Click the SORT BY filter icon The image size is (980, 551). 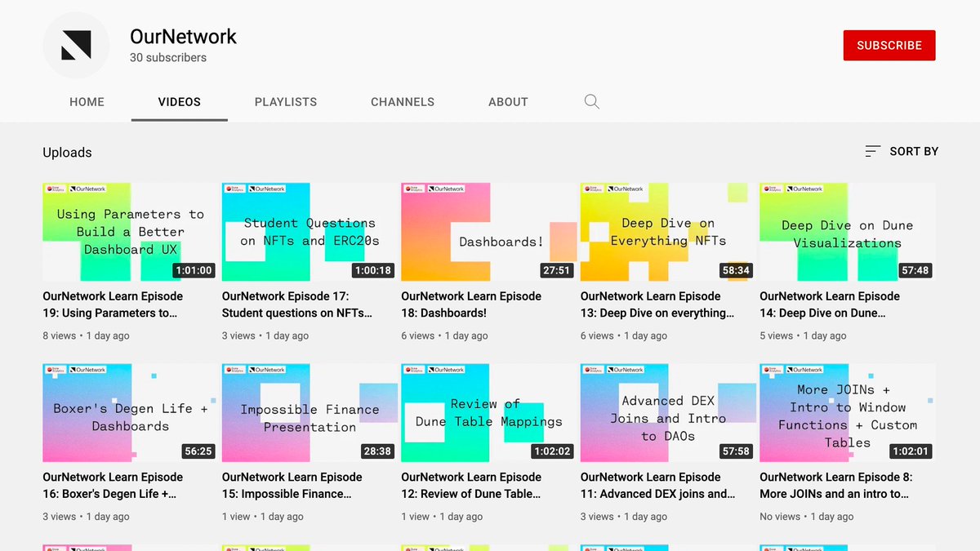871,151
